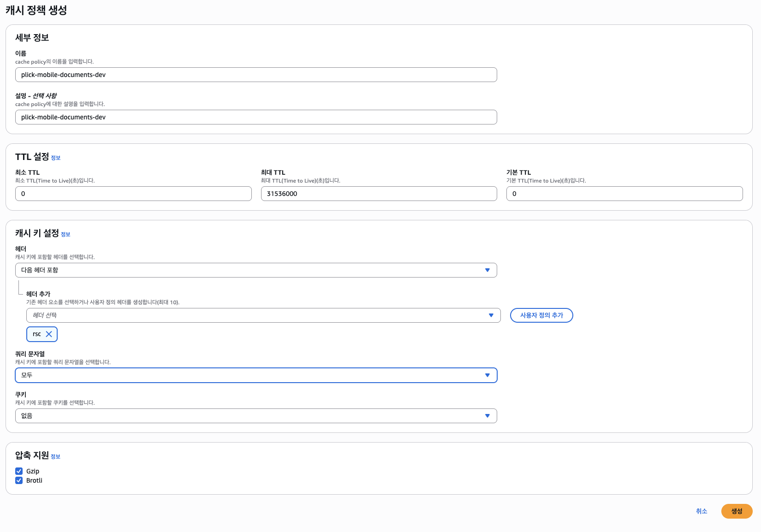Screen dimensions: 761x532
Task: Click the rsc tag text
Action: tap(37, 334)
